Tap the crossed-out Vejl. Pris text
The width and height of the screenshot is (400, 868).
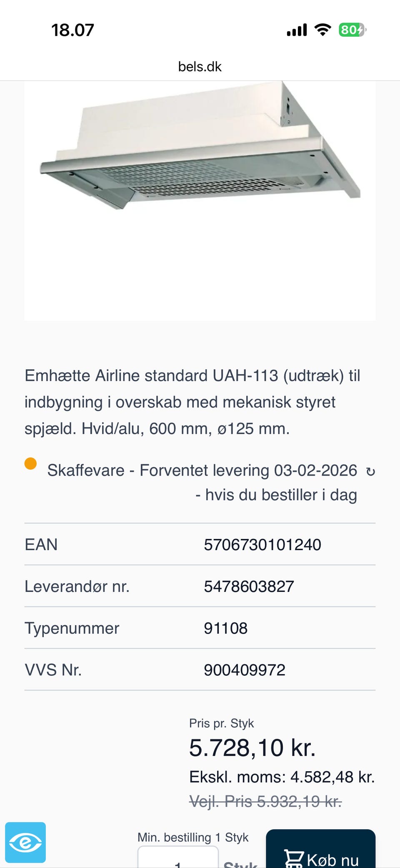(265, 801)
